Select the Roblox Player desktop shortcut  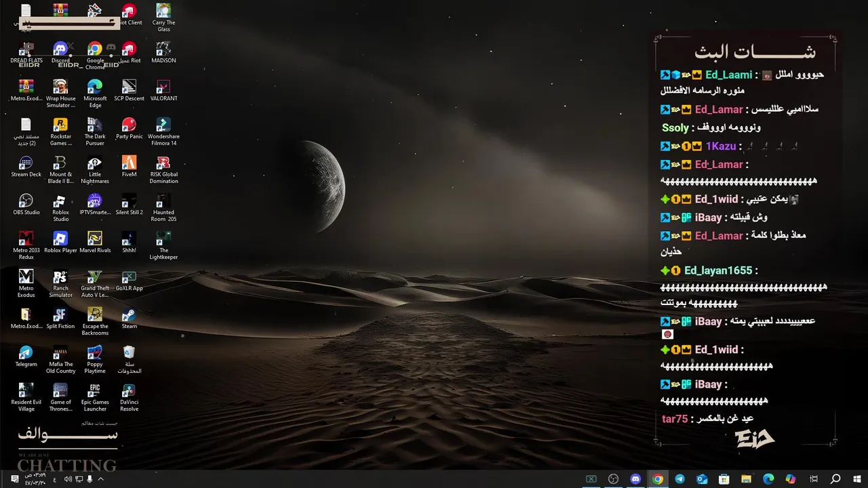[x=60, y=243]
